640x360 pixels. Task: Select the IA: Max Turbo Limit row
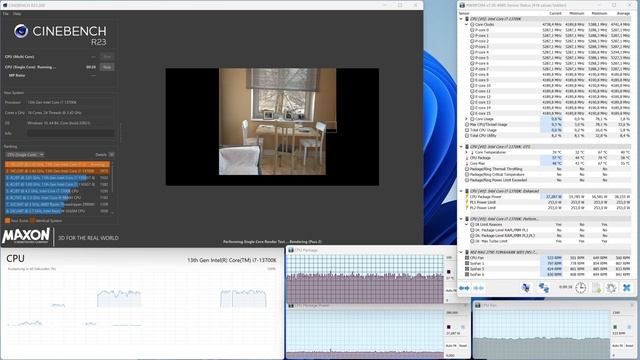[x=545, y=241]
